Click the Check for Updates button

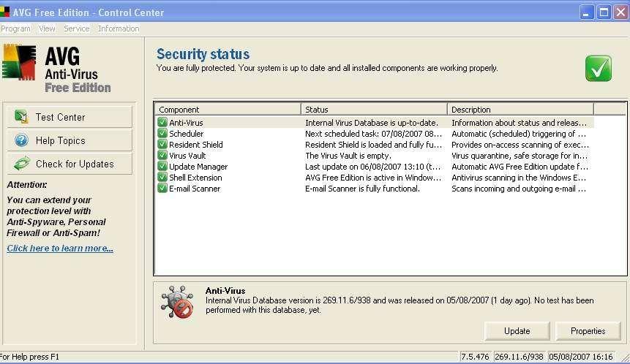(x=70, y=164)
